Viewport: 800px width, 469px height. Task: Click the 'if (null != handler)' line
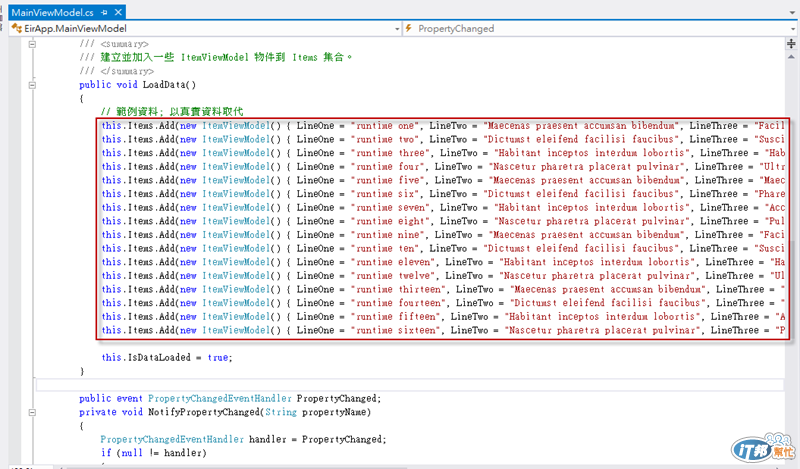(x=154, y=453)
